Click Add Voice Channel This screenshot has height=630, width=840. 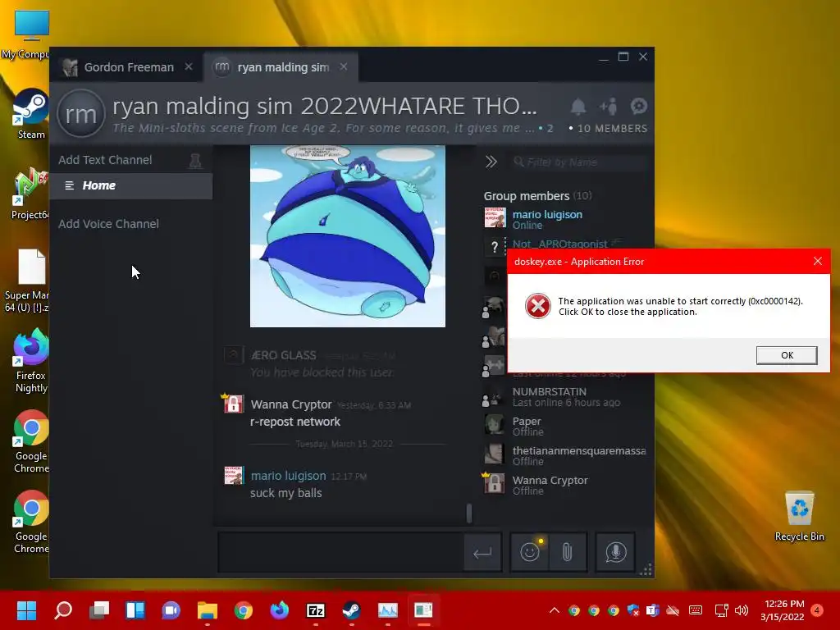coord(108,224)
